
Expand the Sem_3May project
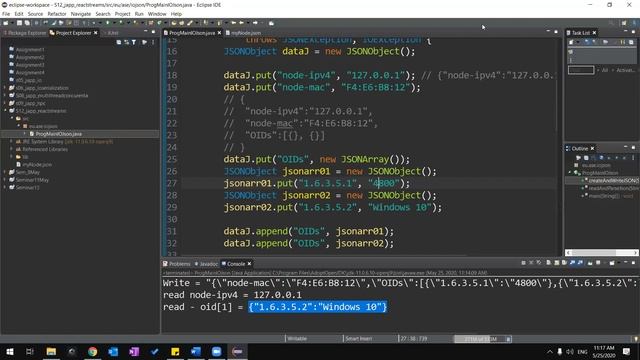pyautogui.click(x=5, y=172)
